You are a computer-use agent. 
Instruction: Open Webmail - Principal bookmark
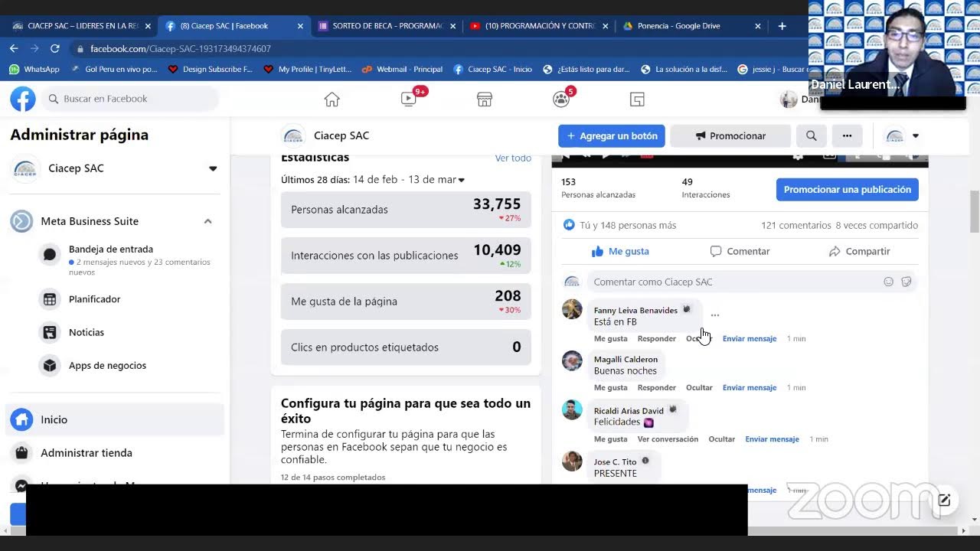(x=403, y=69)
